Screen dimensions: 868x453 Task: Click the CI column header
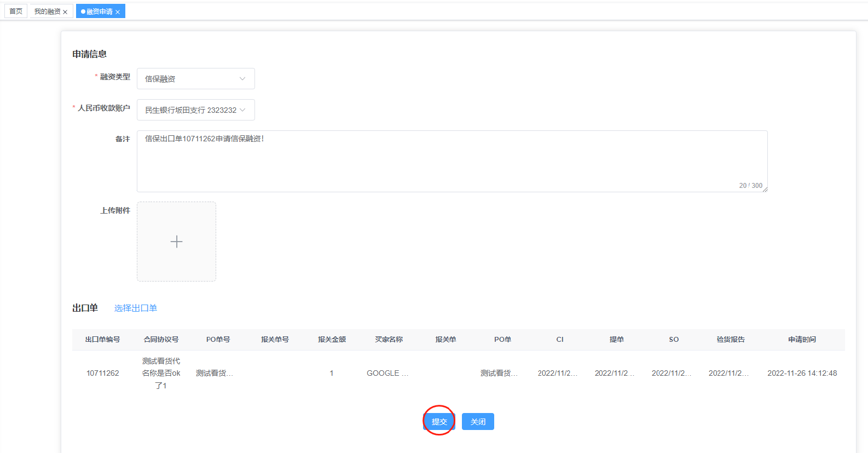560,340
